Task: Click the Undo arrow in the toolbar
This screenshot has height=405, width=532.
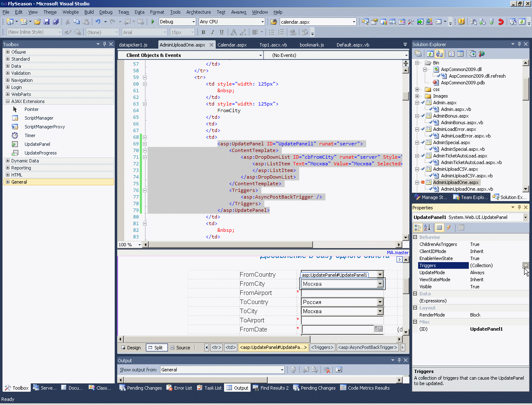Action: point(98,22)
